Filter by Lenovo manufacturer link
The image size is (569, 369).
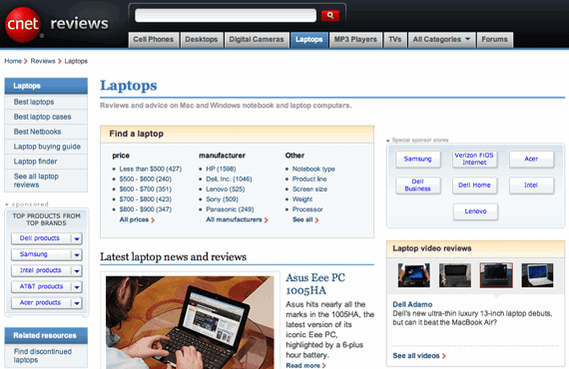tap(225, 189)
